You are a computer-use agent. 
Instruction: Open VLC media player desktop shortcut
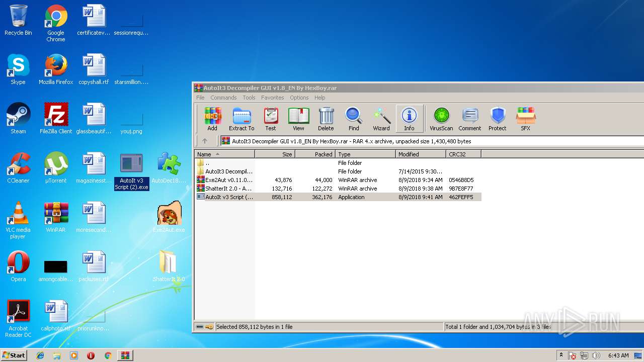(x=18, y=220)
